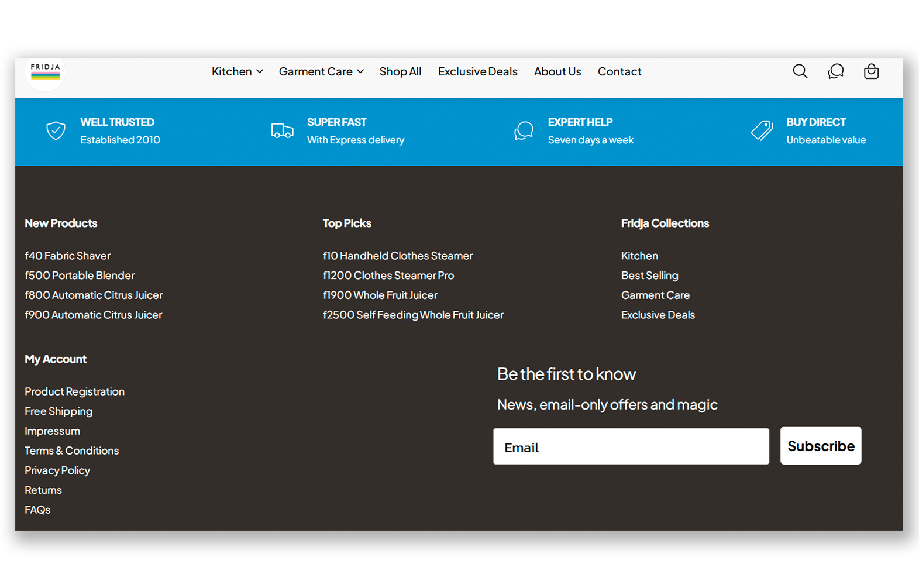Image resolution: width=919 pixels, height=588 pixels.
Task: Open the f40 Fabric Shaver link
Action: [x=67, y=256]
